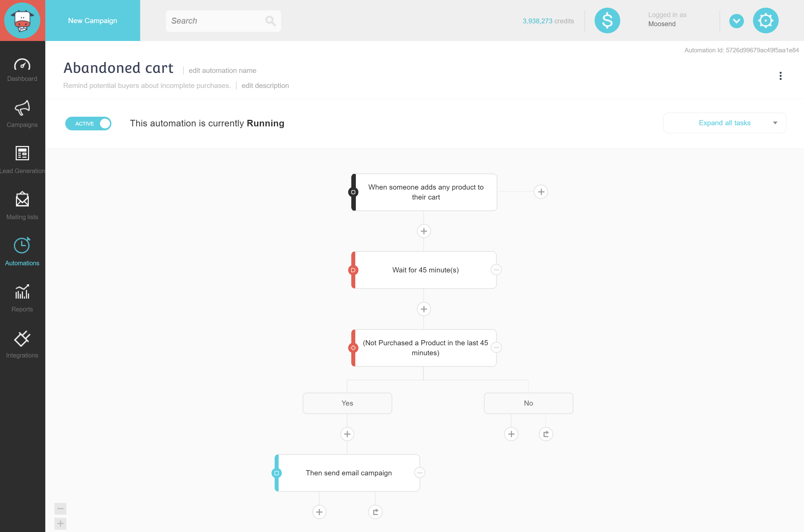Click account settings gear icon
804x532 pixels.
(x=766, y=21)
